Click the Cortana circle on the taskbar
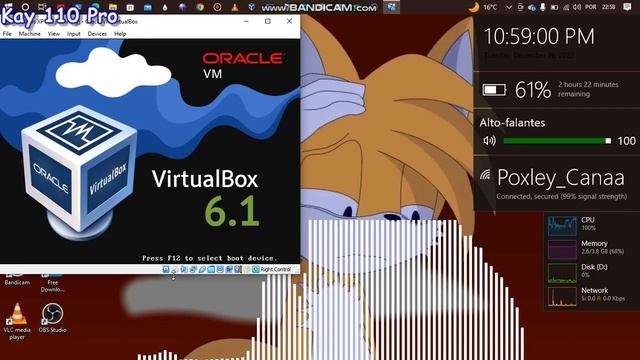The width and height of the screenshot is (640, 360). click(x=25, y=7)
